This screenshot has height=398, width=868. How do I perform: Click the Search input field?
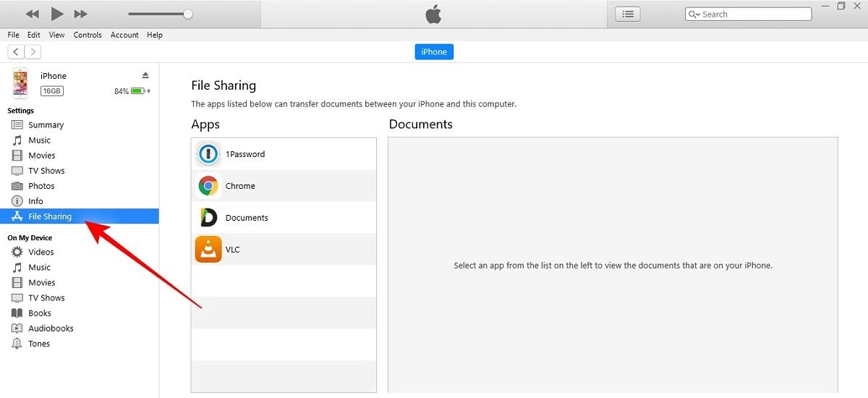coord(752,14)
